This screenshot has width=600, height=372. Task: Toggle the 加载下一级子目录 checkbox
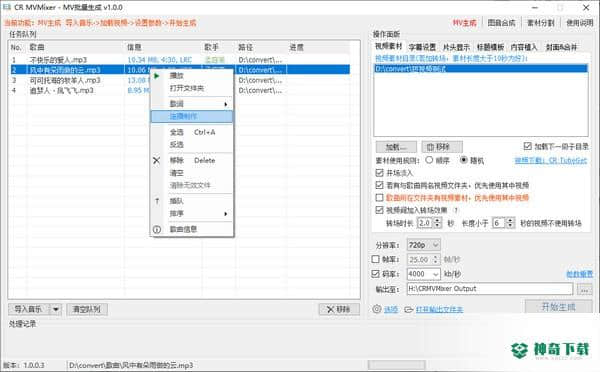527,146
